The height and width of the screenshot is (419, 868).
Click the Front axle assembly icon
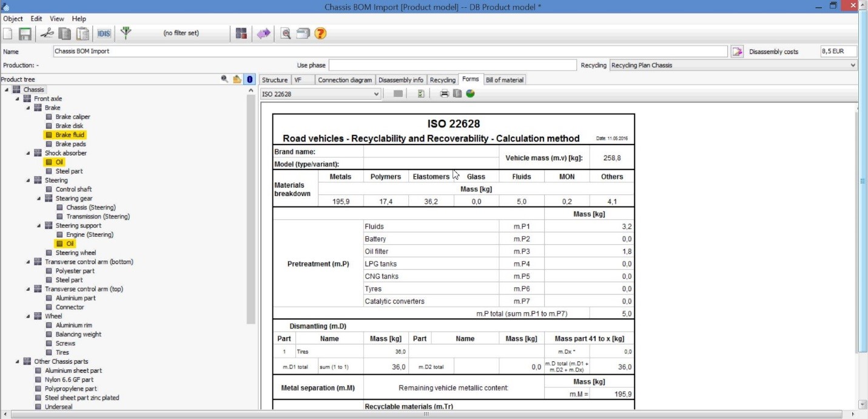pyautogui.click(x=27, y=98)
